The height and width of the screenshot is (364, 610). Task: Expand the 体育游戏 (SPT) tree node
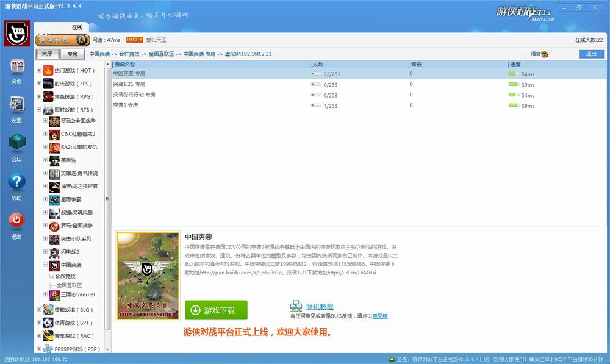(39, 323)
